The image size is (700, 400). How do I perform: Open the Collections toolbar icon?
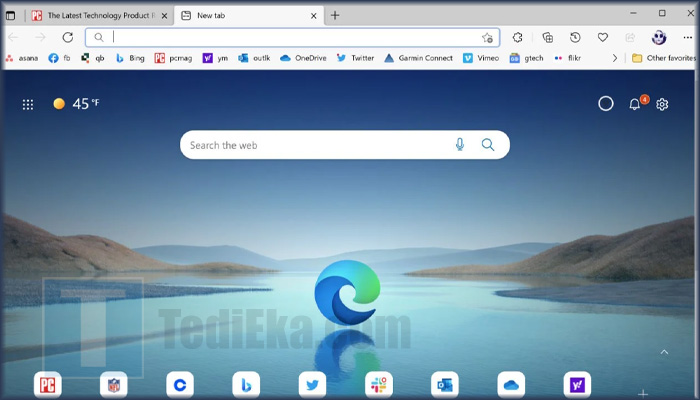pyautogui.click(x=547, y=38)
